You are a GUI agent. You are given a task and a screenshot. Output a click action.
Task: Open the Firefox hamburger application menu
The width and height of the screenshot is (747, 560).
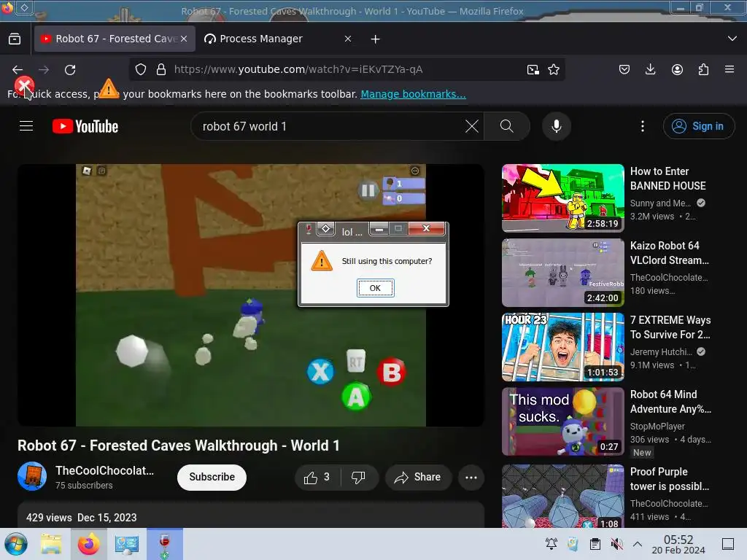point(729,69)
